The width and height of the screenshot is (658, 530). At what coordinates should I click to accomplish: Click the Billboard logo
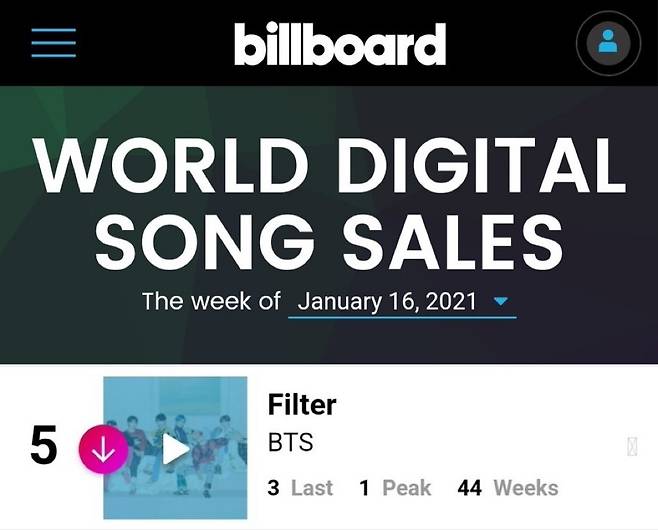(340, 44)
